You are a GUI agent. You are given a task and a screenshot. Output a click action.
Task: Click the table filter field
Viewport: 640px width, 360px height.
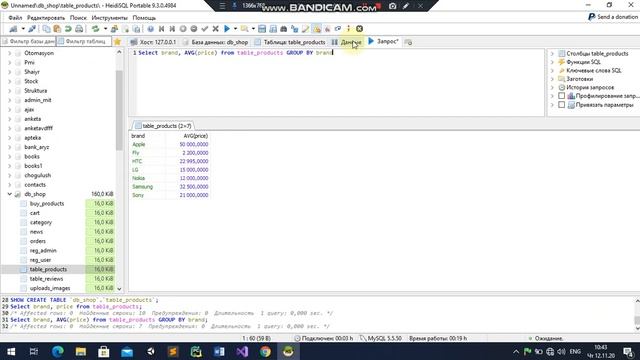pos(84,42)
